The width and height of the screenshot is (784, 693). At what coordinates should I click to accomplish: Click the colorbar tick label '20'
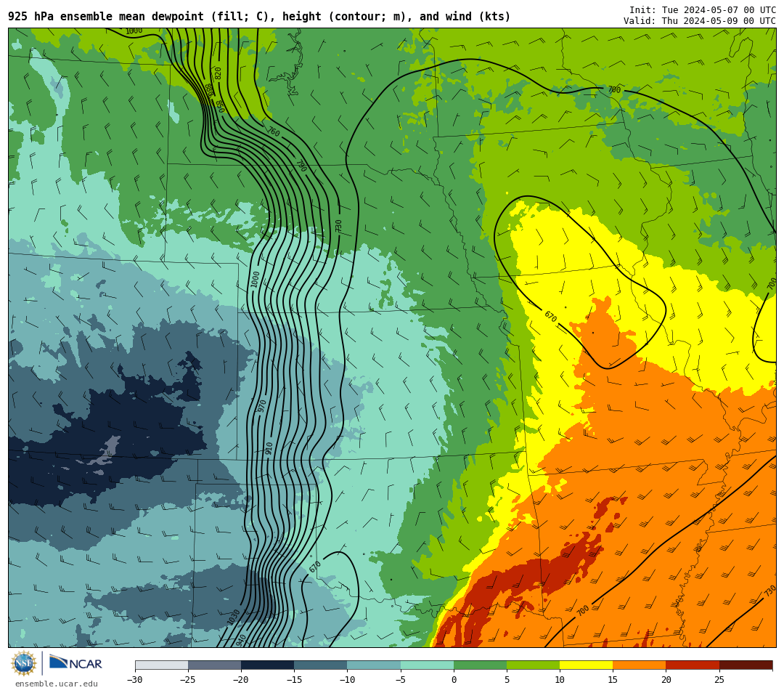pyautogui.click(x=666, y=679)
